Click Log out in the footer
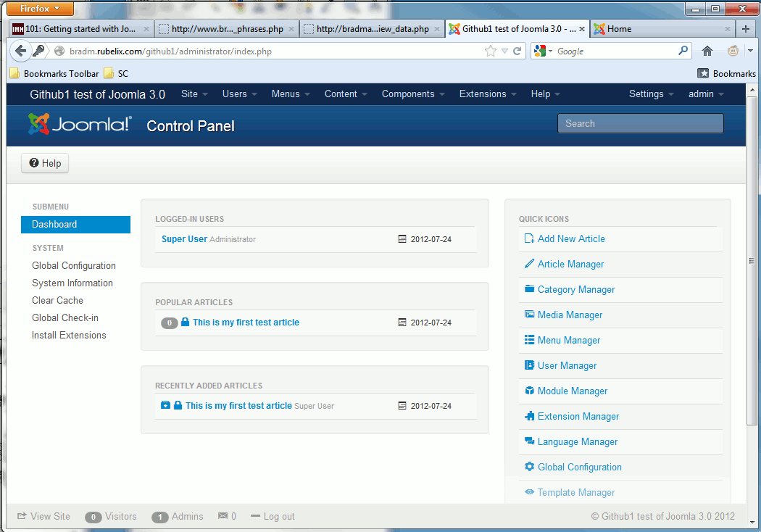 click(x=273, y=516)
